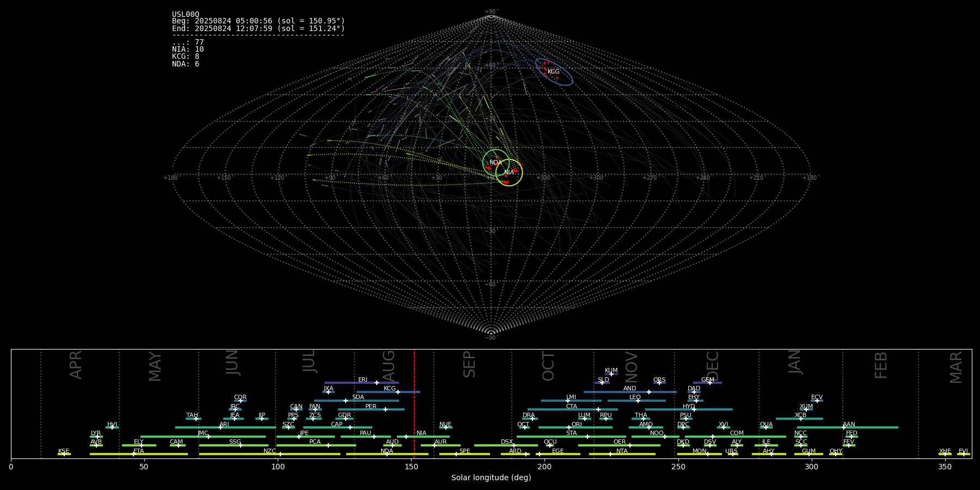Click the SSG shower label in timeline
980x490 pixels.
pos(235,442)
